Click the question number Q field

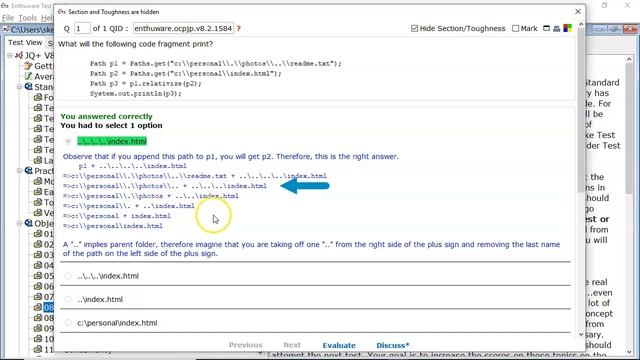(x=82, y=28)
